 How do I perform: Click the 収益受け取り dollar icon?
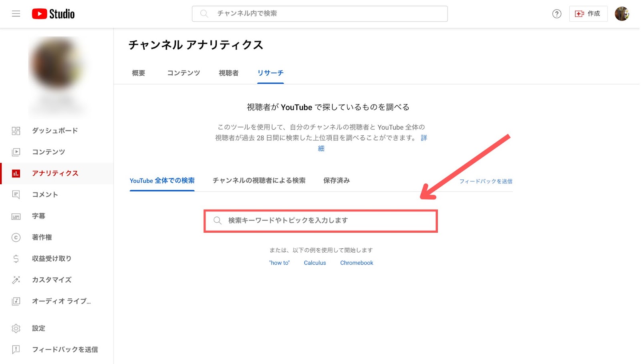(16, 259)
